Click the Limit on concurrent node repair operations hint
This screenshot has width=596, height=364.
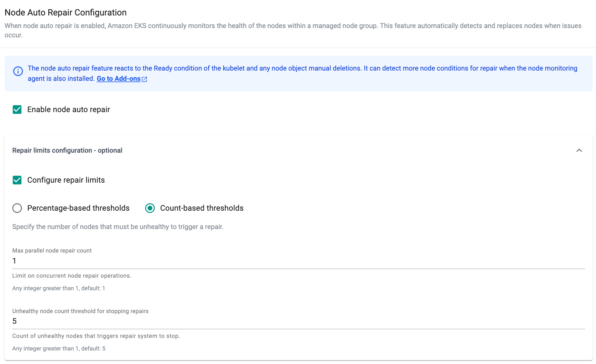(x=72, y=276)
